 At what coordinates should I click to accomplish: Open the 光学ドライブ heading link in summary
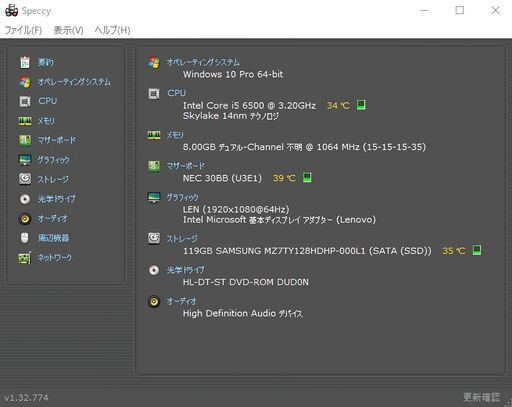[185, 270]
